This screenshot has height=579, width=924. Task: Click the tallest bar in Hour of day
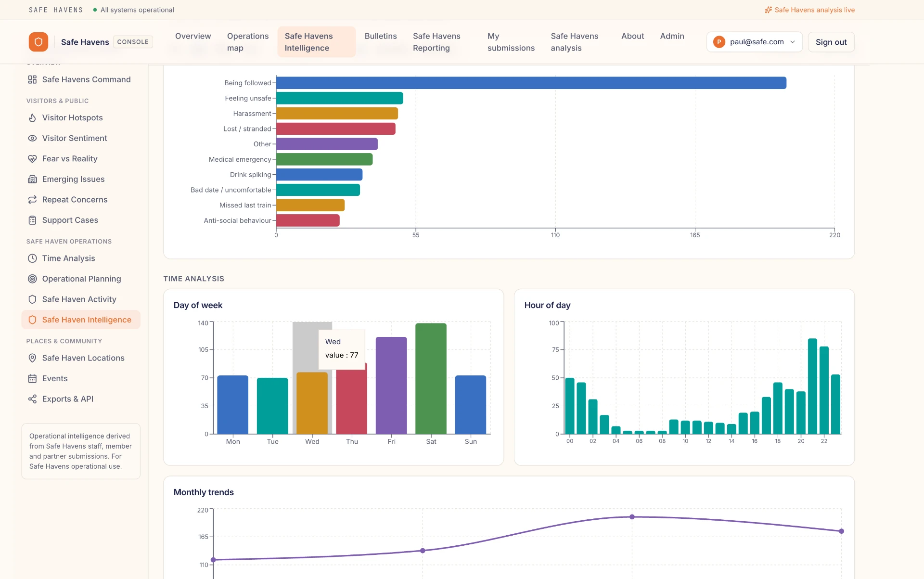pyautogui.click(x=812, y=386)
